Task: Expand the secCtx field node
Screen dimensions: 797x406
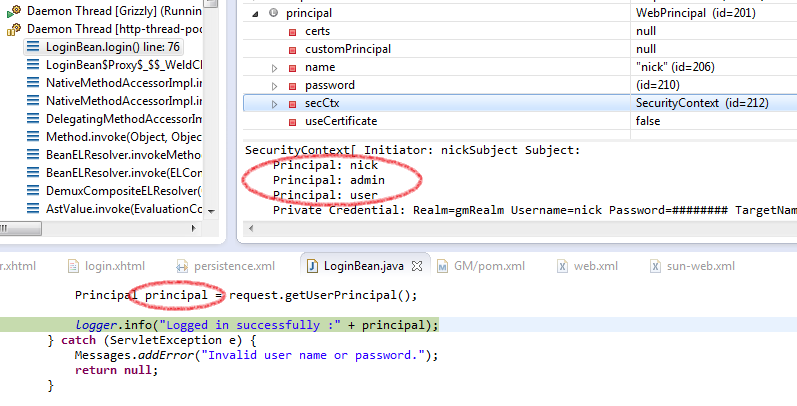Action: tap(274, 104)
